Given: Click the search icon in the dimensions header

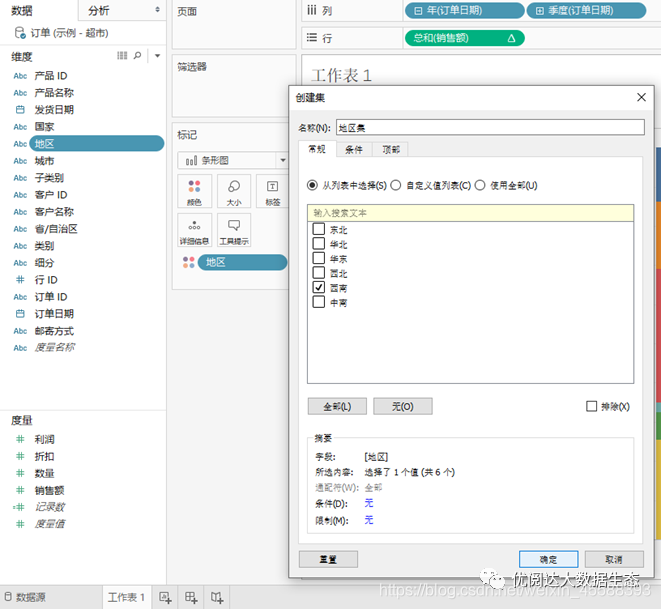Looking at the screenshot, I should pyautogui.click(x=137, y=56).
